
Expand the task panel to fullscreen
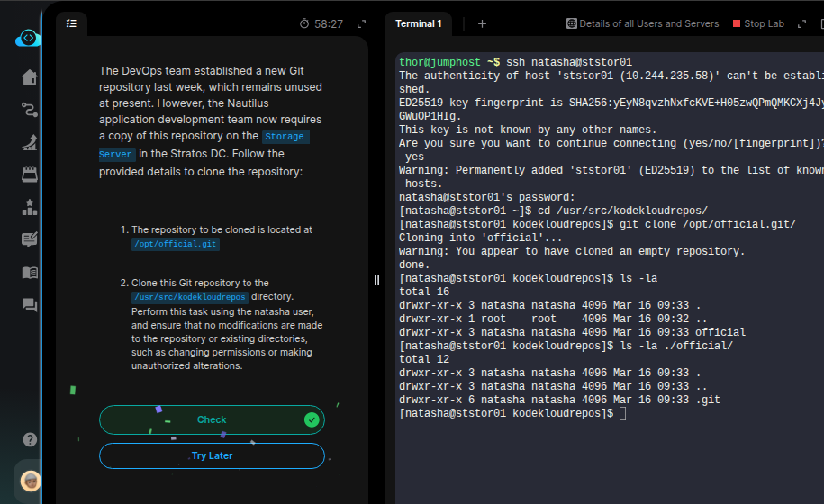click(362, 24)
